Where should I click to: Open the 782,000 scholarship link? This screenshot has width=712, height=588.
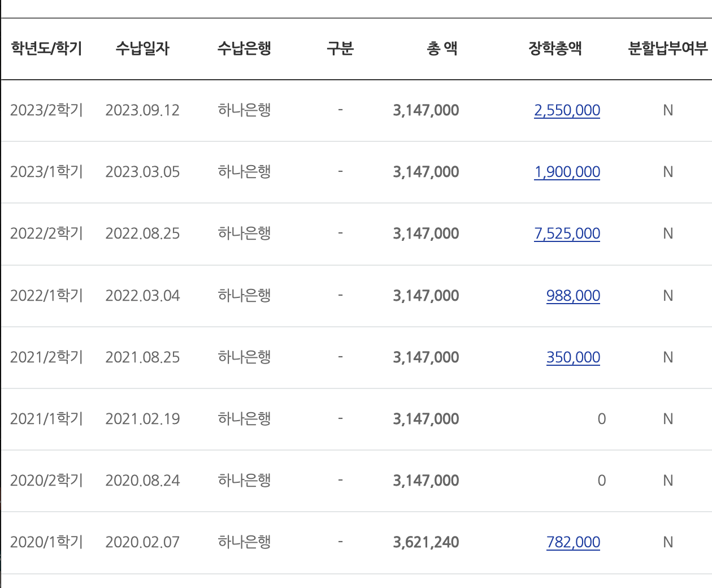573,542
